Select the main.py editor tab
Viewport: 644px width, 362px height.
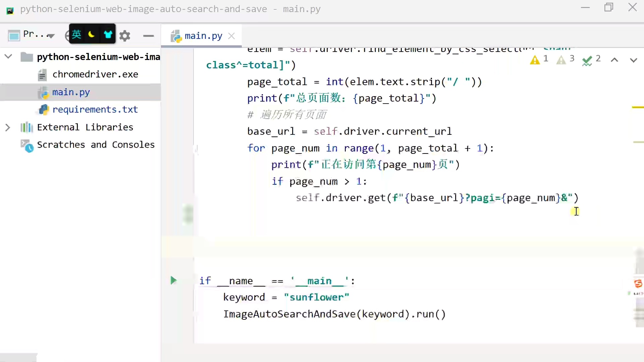coord(203,35)
